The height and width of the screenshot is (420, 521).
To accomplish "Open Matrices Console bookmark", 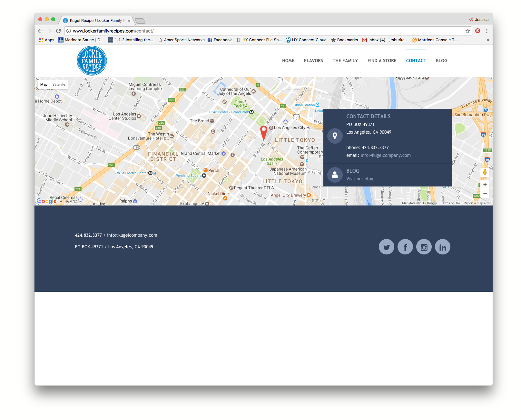I will (434, 40).
